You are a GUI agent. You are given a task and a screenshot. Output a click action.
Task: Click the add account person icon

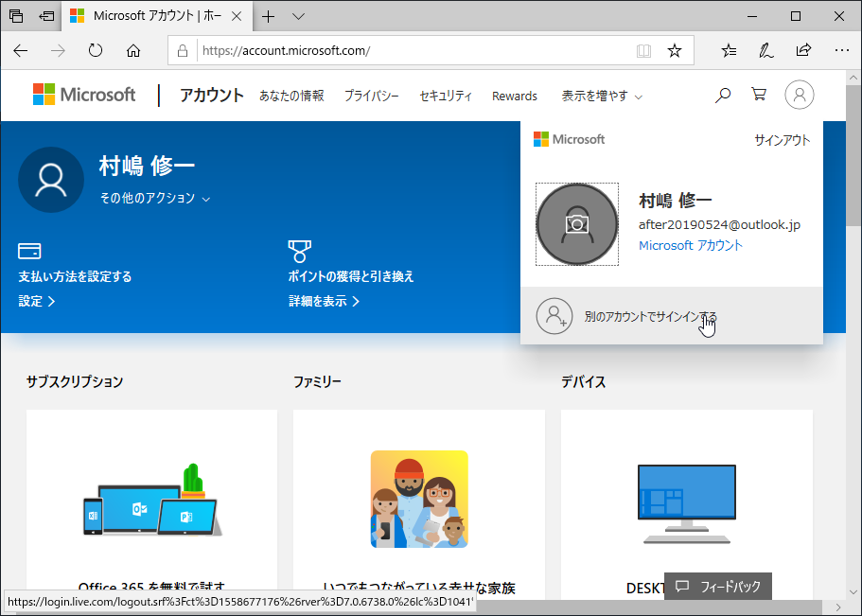coord(554,316)
